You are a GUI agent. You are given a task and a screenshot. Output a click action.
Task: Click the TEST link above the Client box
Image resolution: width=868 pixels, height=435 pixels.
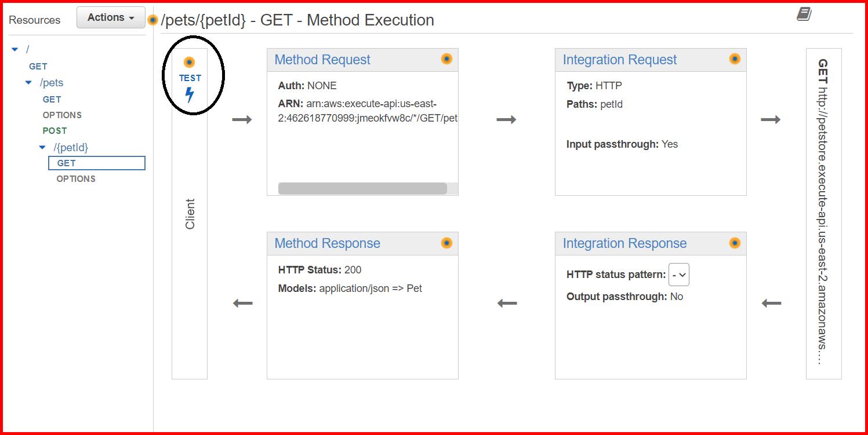coord(190,77)
